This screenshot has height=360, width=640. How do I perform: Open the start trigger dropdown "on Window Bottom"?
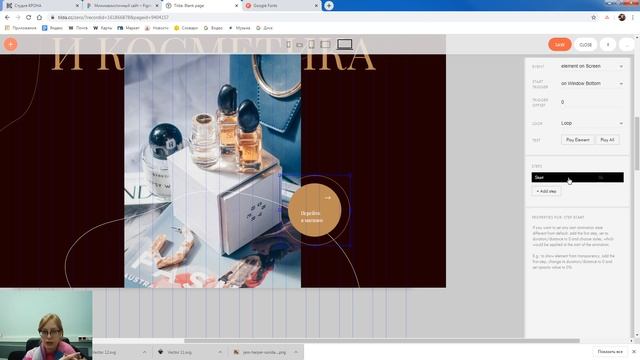pyautogui.click(x=592, y=83)
